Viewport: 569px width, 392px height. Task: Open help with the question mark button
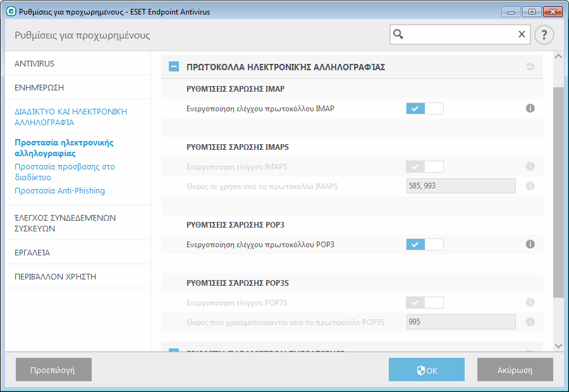544,35
